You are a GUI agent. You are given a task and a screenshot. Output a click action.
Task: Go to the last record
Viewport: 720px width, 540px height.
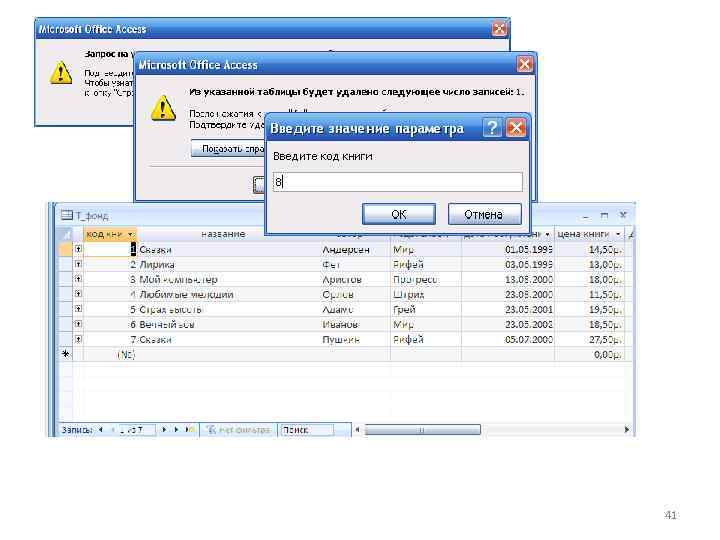coord(176,430)
